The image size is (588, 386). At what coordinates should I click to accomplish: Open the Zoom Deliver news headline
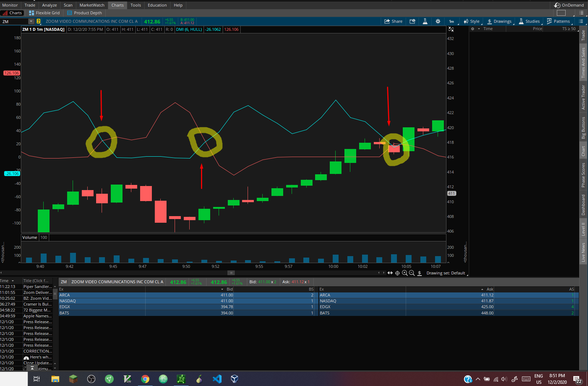coord(37,292)
